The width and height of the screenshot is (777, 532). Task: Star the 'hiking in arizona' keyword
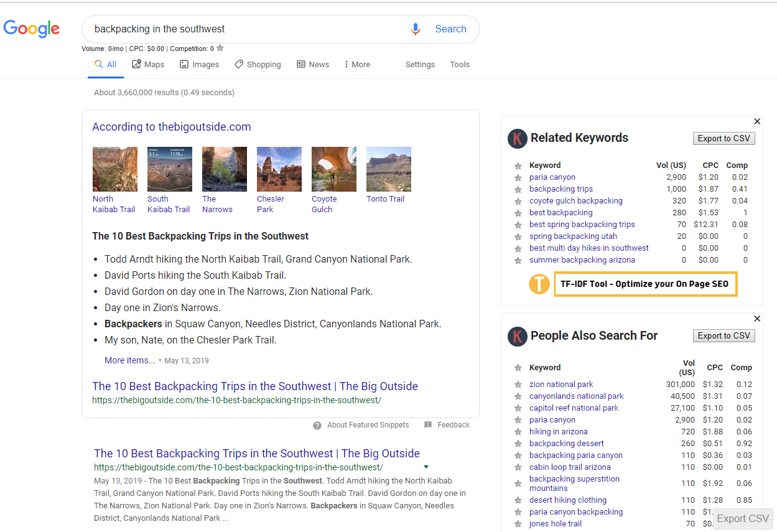pyautogui.click(x=518, y=432)
